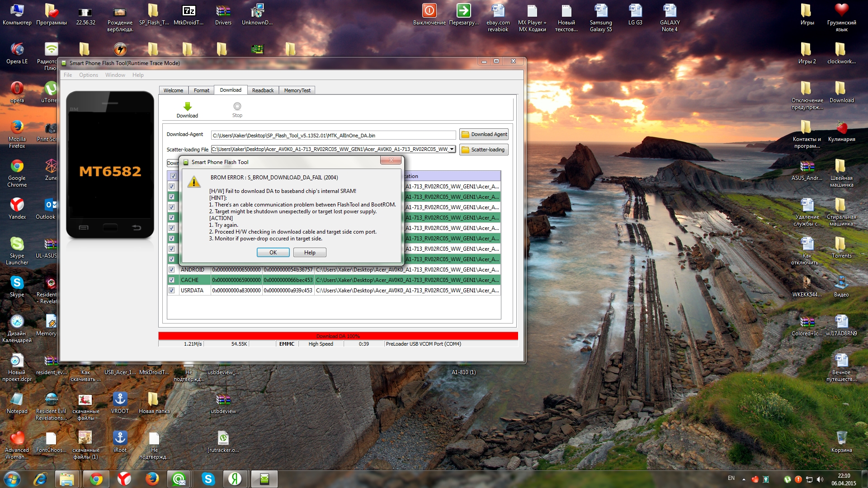
Task: Open the 7z MtkDroidTools archive icon
Action: click(189, 11)
